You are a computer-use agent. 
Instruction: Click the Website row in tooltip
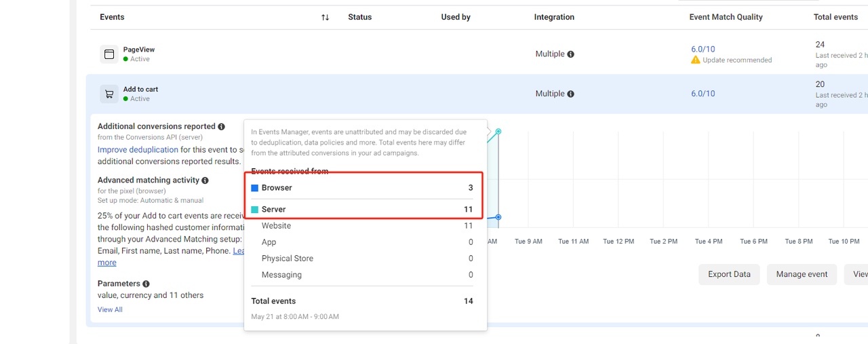362,226
